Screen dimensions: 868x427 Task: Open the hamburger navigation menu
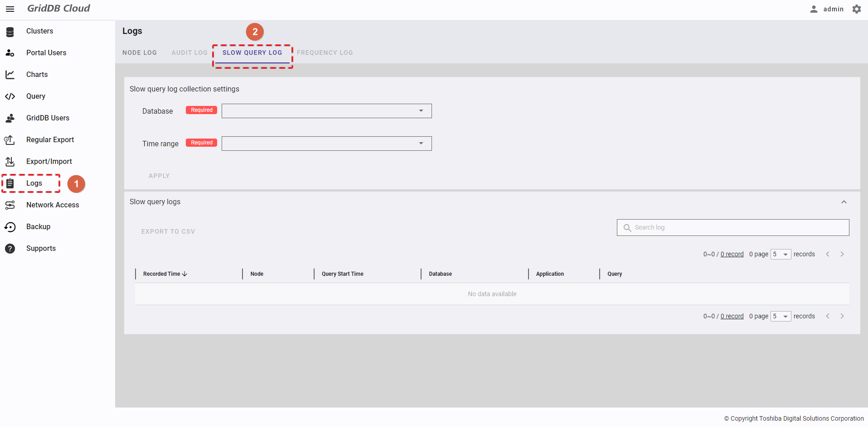coord(10,9)
